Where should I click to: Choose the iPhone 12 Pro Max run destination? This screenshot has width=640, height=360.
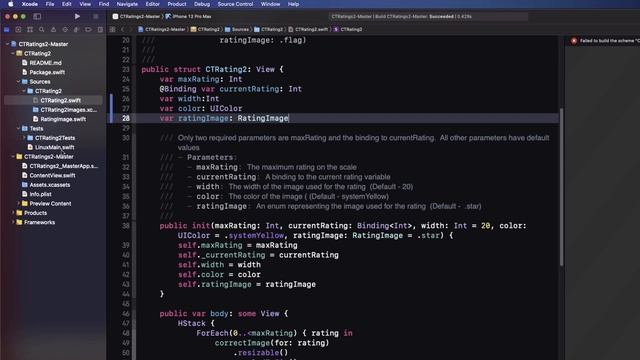[189, 17]
